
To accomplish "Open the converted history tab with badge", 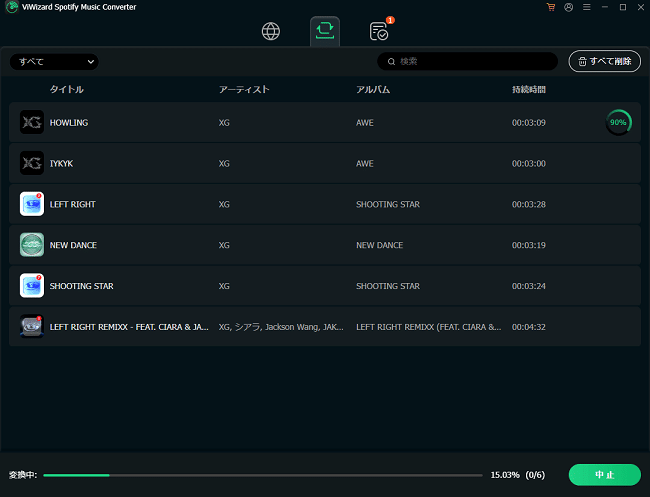I will pyautogui.click(x=379, y=31).
